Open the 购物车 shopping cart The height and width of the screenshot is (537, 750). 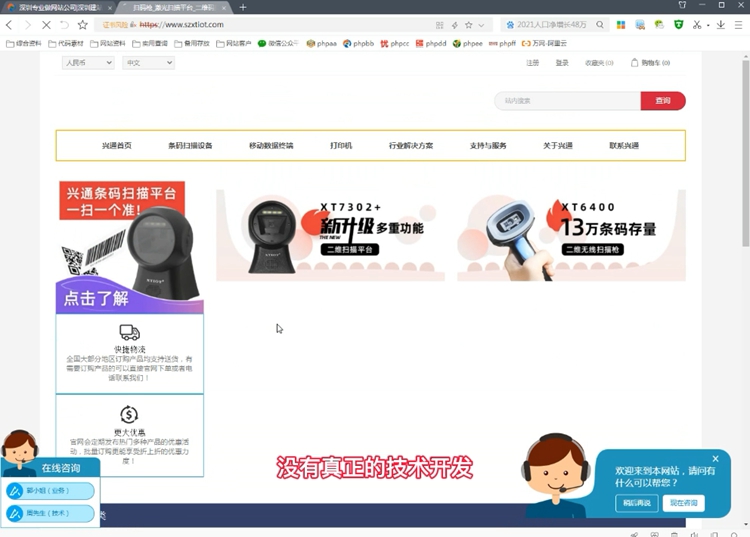[651, 63]
